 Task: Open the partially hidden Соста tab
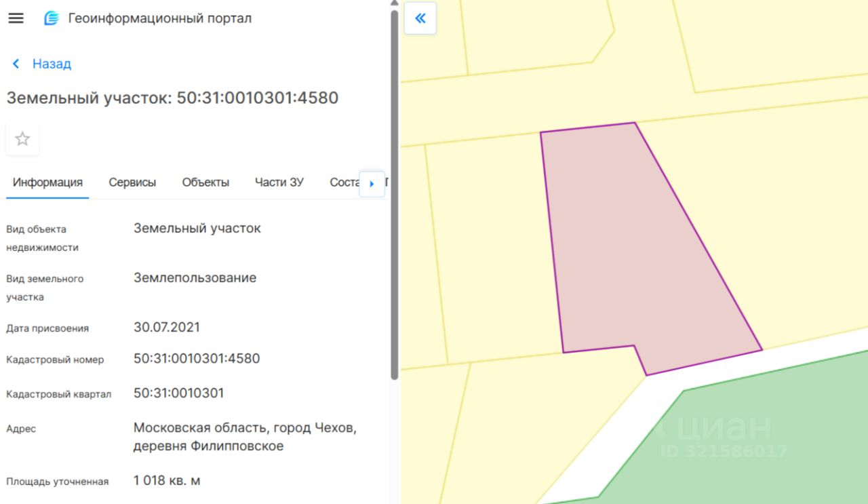343,182
